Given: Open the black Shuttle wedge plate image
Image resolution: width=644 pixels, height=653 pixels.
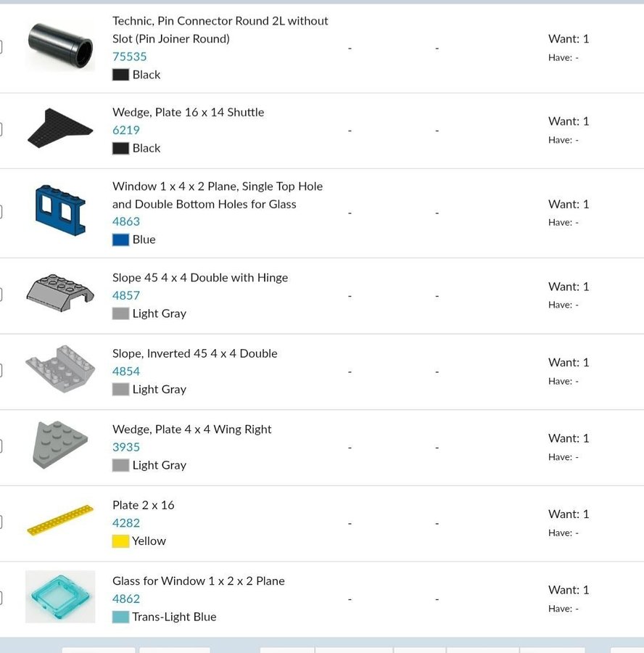Looking at the screenshot, I should 60,130.
